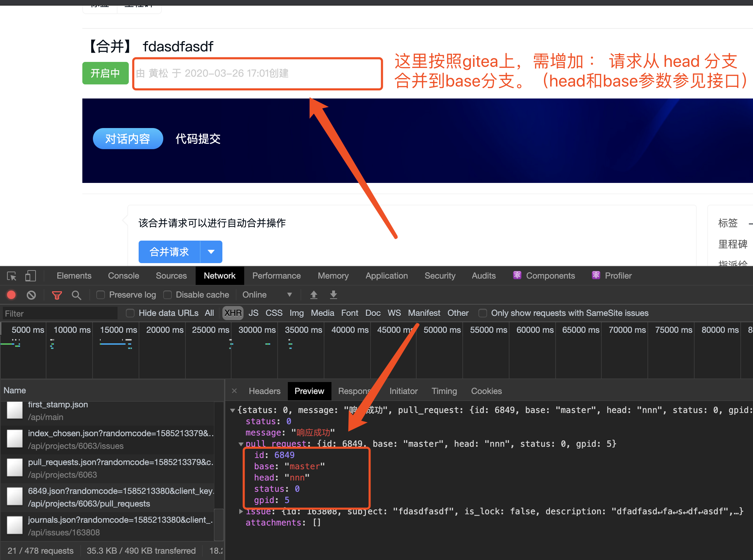
Task: Enable Preserve log checkbox
Action: tap(101, 295)
